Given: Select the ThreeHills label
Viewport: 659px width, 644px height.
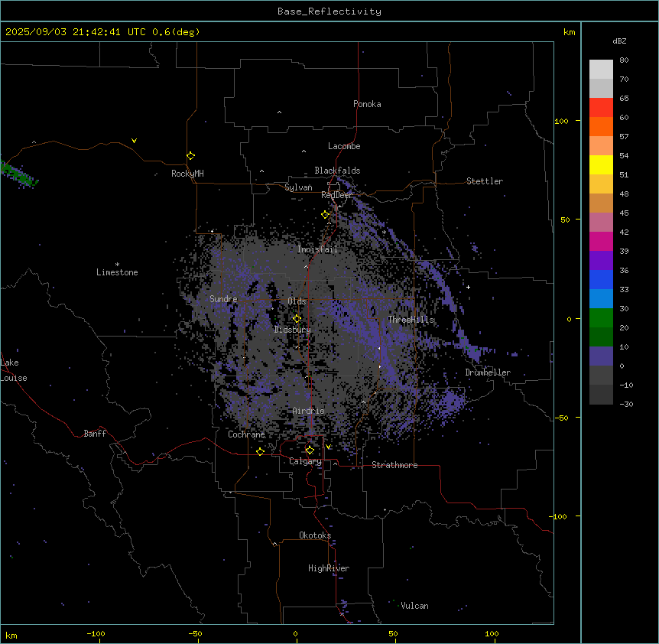Looking at the screenshot, I should 411,320.
